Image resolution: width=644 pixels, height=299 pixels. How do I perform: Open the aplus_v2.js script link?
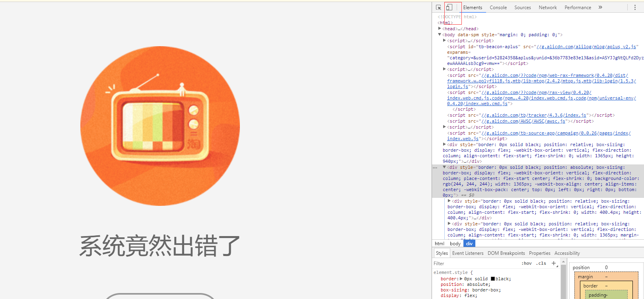click(x=586, y=47)
